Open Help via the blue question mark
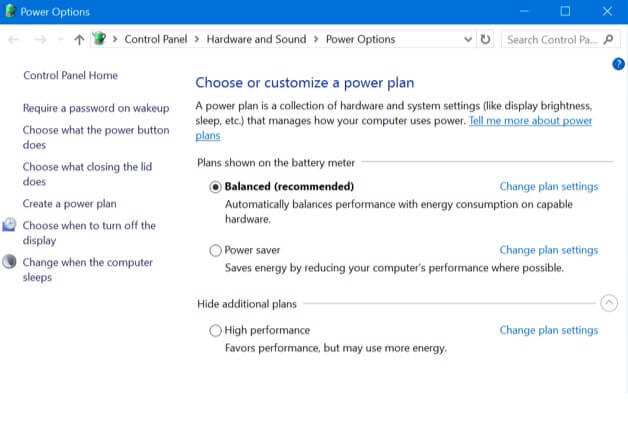 (618, 64)
